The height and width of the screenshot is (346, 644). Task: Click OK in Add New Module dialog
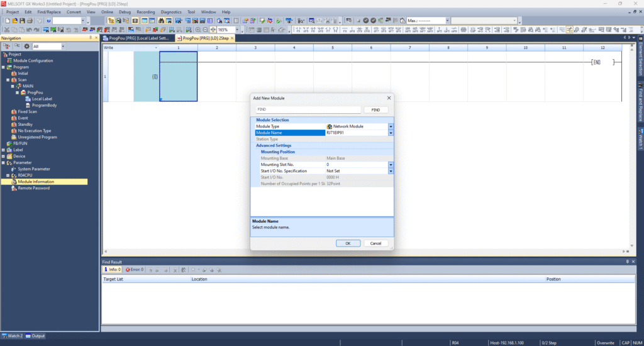[348, 243]
